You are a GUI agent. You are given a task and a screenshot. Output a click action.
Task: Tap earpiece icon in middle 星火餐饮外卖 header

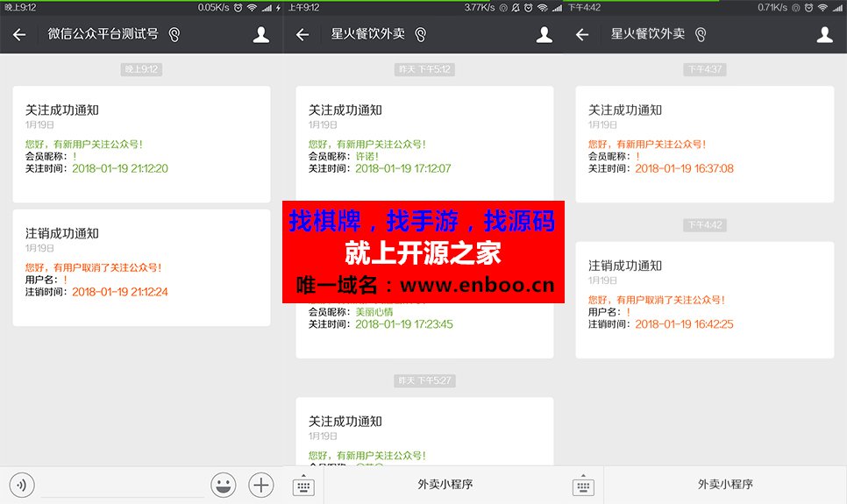point(420,35)
